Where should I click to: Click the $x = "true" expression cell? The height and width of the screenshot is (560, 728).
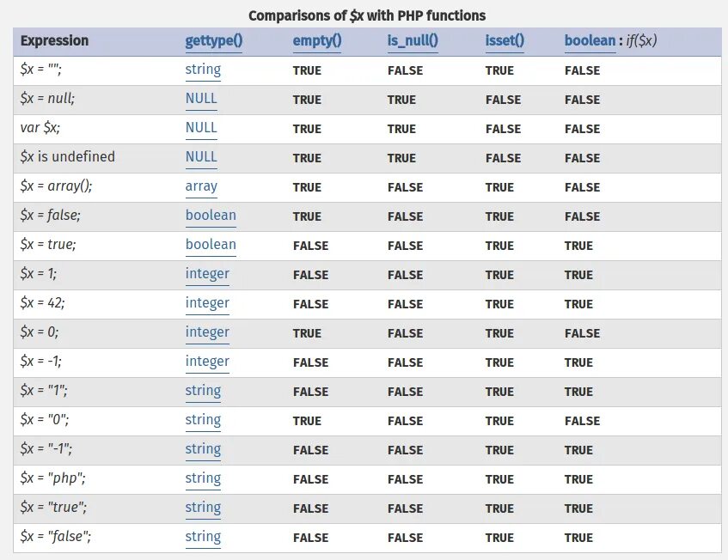pyautogui.click(x=53, y=508)
